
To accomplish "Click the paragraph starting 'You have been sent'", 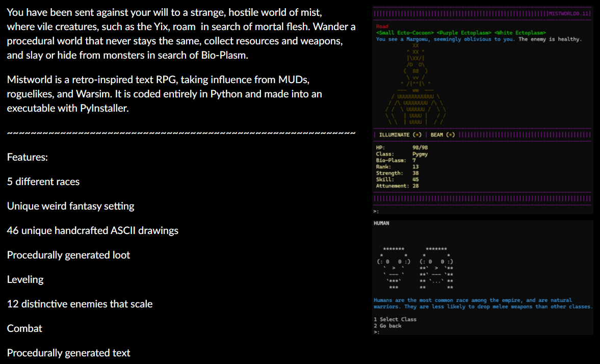I will click(x=181, y=34).
